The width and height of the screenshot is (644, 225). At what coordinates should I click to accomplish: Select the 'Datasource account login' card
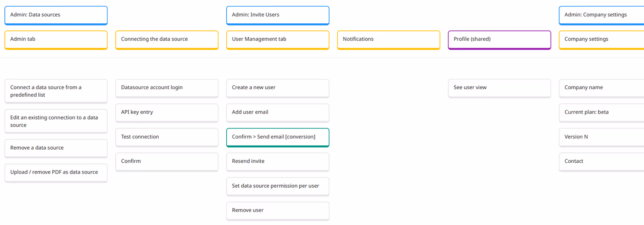(x=167, y=88)
